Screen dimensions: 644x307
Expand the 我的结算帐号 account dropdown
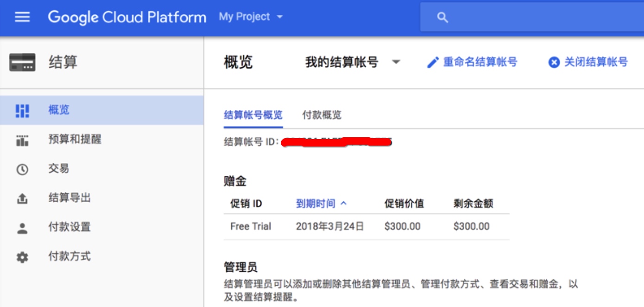(353, 62)
